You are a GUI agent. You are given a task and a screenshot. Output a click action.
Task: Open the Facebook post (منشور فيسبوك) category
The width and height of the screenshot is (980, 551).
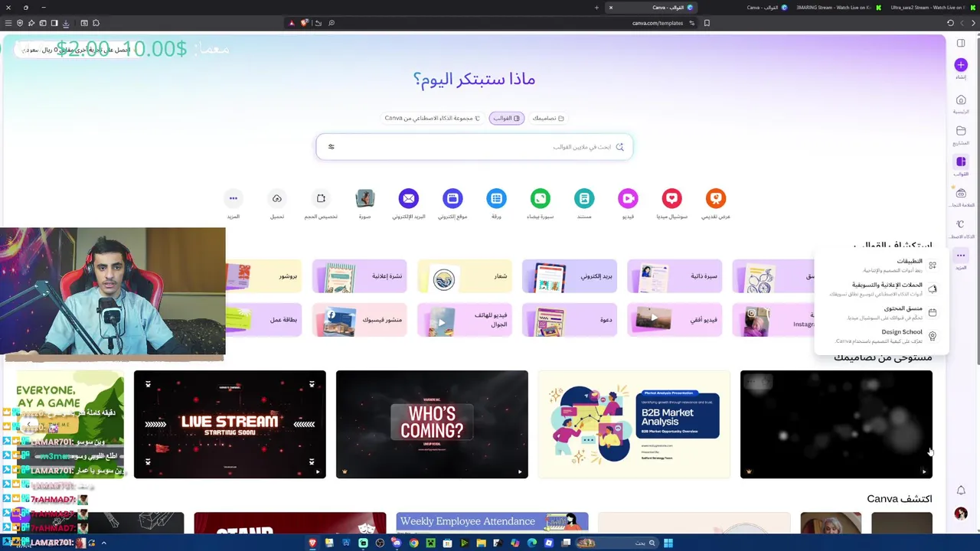360,320
